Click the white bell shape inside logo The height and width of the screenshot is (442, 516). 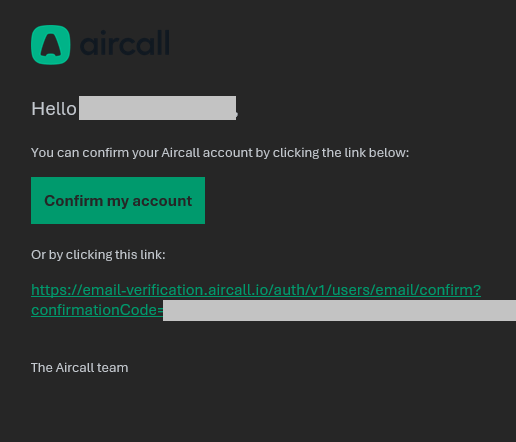(x=51, y=45)
